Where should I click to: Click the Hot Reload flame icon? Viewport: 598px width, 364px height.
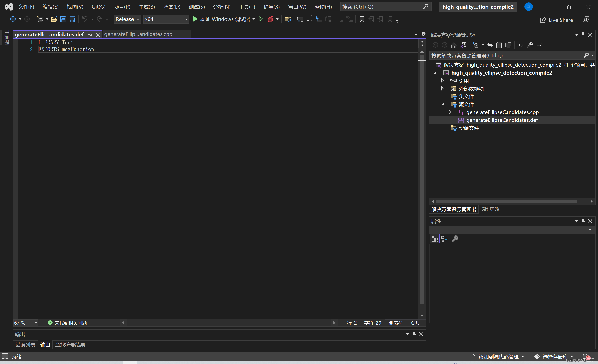click(x=270, y=19)
